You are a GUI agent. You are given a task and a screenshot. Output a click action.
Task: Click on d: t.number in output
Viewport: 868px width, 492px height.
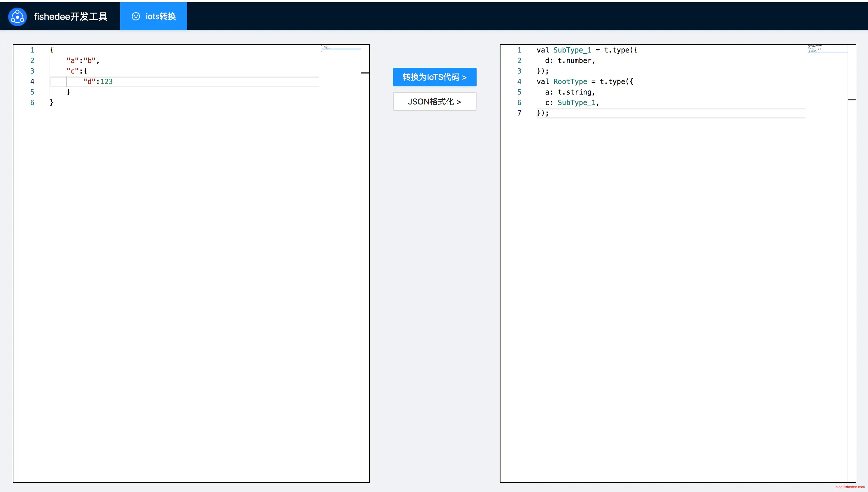pos(569,60)
